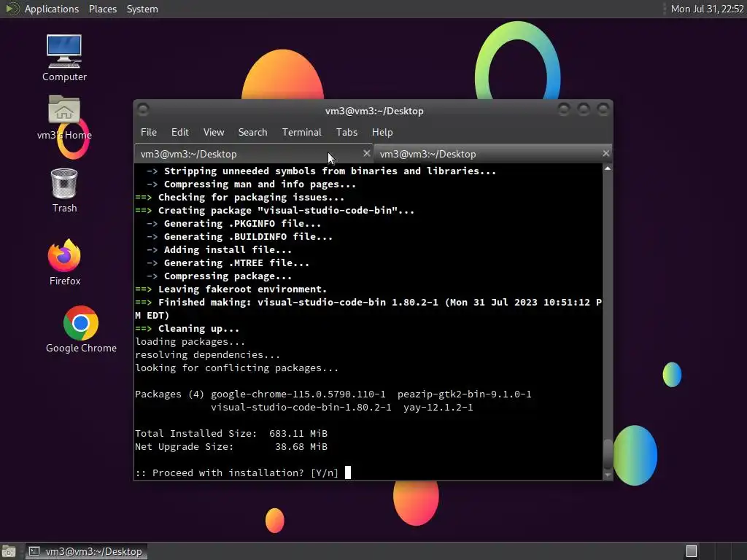Open terminal File menu
747x560 pixels.
(x=149, y=133)
